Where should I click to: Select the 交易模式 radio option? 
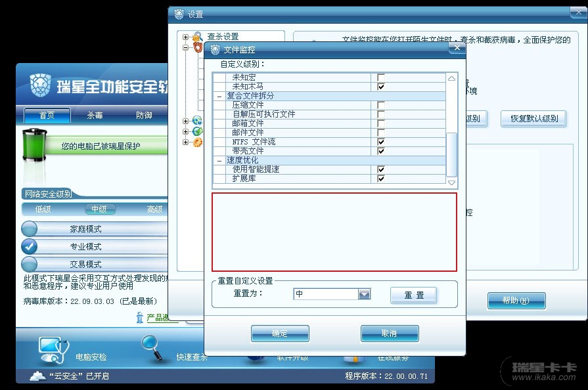click(30, 264)
